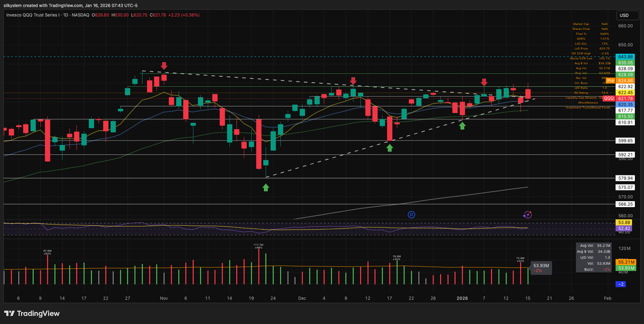Screen dimensions: 644x324
Task: Click the 575.07 price label
Action: [626, 187]
